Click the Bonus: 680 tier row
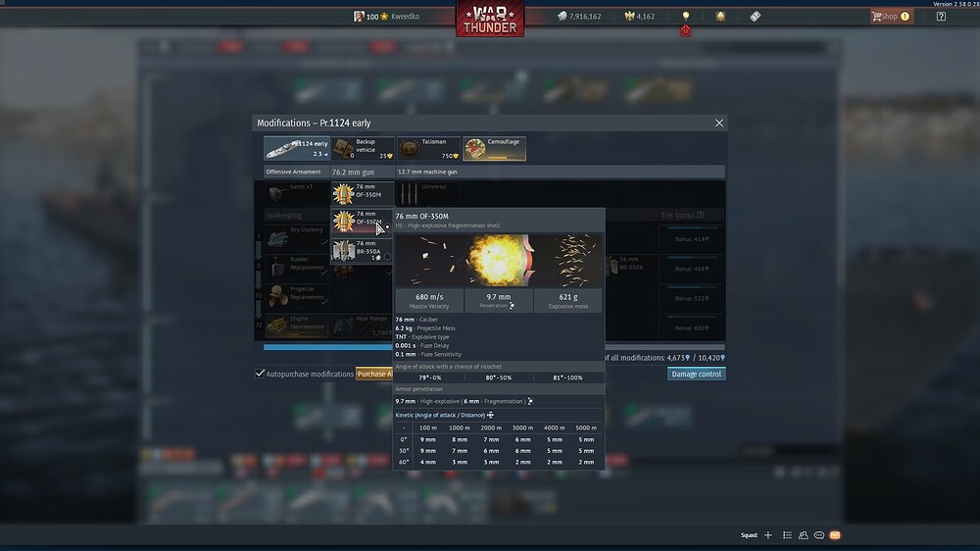Image resolution: width=980 pixels, height=551 pixels. click(x=691, y=327)
